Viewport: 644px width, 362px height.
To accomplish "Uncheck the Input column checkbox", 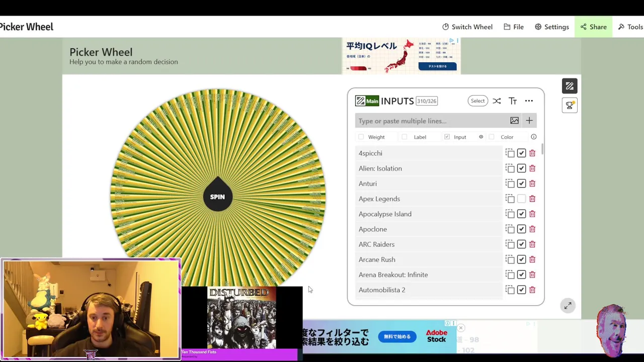I will (x=447, y=137).
